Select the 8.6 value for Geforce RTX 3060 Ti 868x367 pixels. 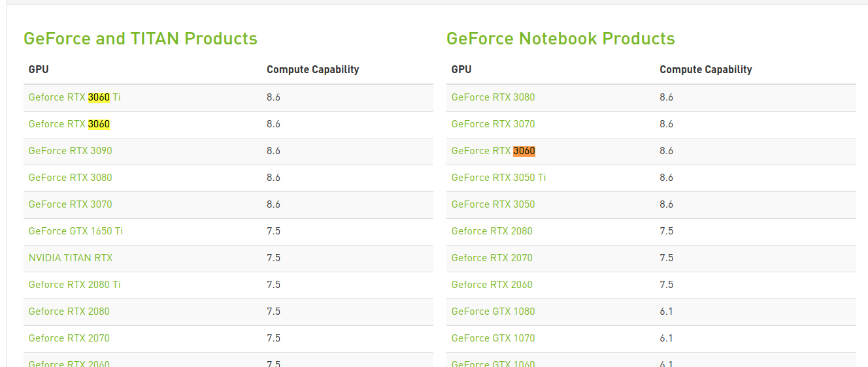point(274,97)
